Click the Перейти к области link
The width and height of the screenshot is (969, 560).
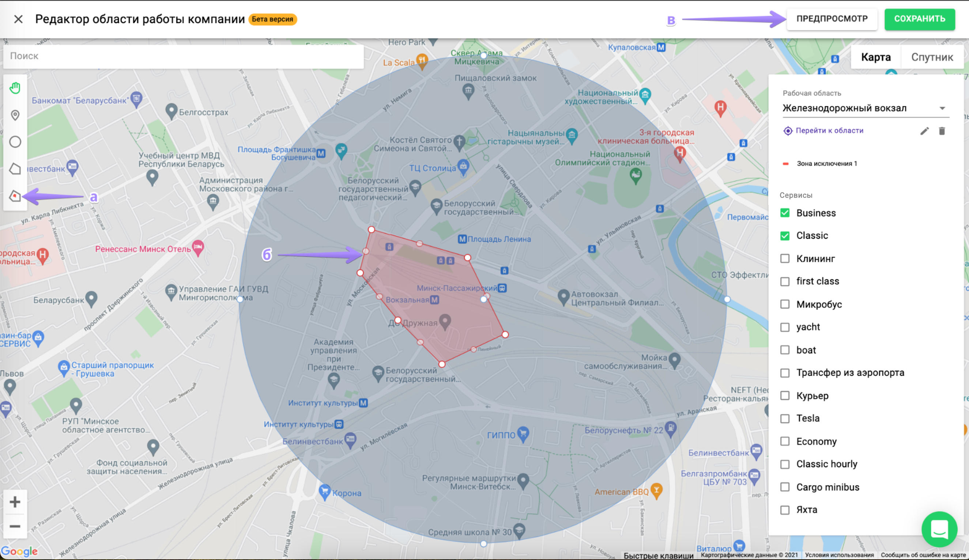click(x=829, y=131)
